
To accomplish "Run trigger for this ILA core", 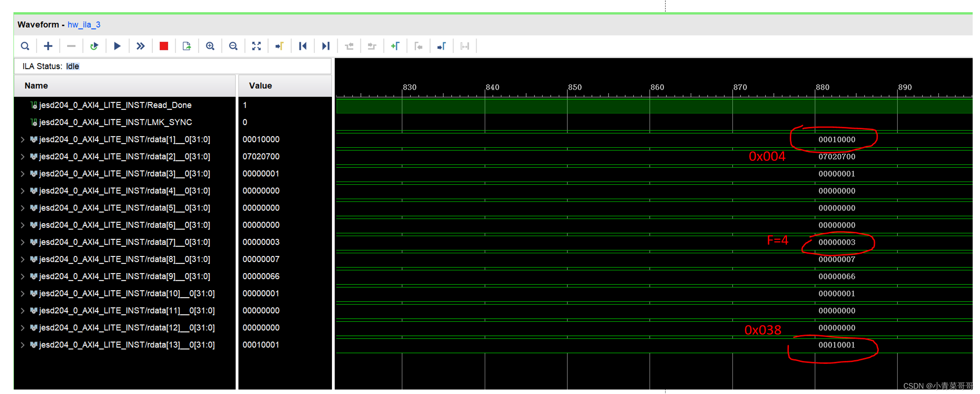I will tap(117, 46).
